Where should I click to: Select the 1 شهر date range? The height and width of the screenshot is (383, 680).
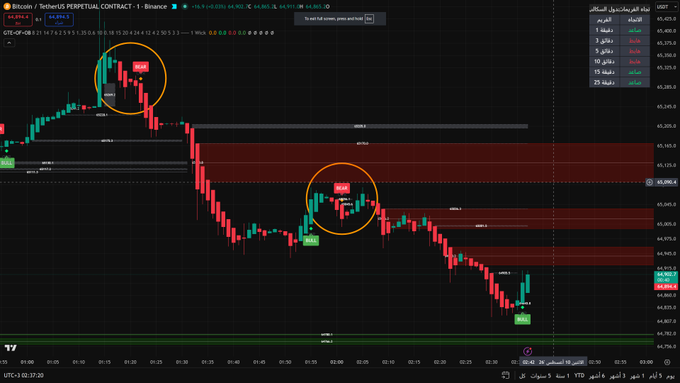pyautogui.click(x=637, y=376)
